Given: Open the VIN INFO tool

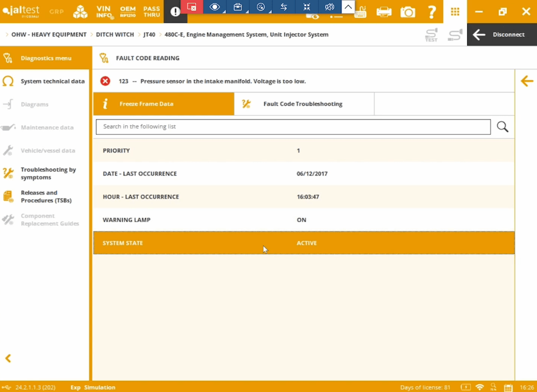Looking at the screenshot, I should click(104, 11).
